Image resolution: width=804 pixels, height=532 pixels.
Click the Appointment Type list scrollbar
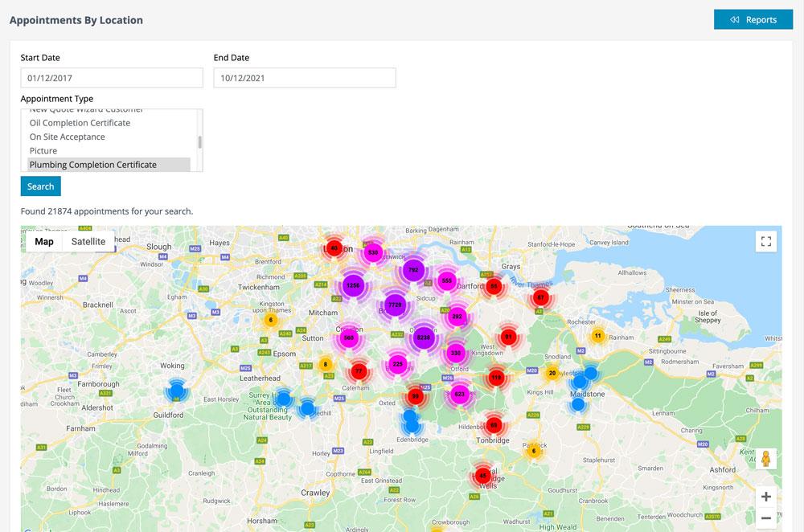(199, 142)
